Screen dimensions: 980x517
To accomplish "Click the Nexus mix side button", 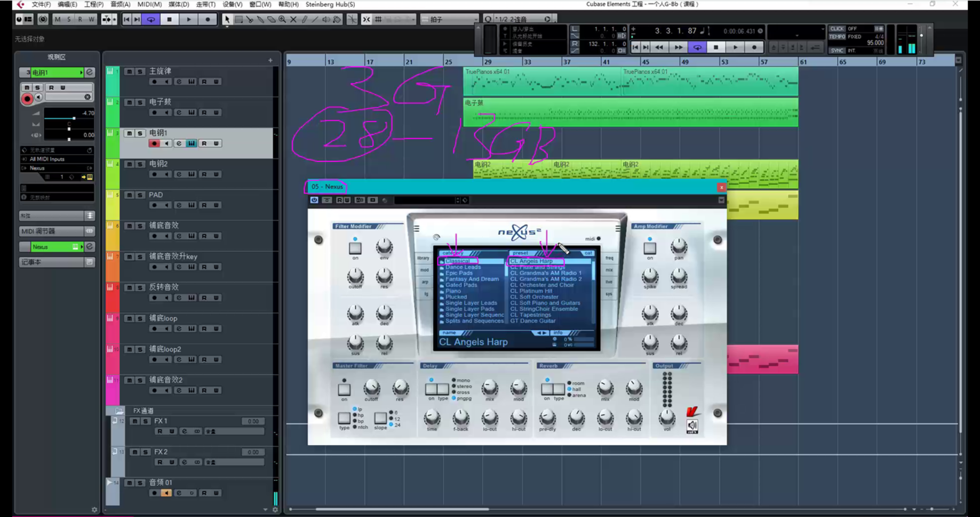I will pyautogui.click(x=609, y=270).
